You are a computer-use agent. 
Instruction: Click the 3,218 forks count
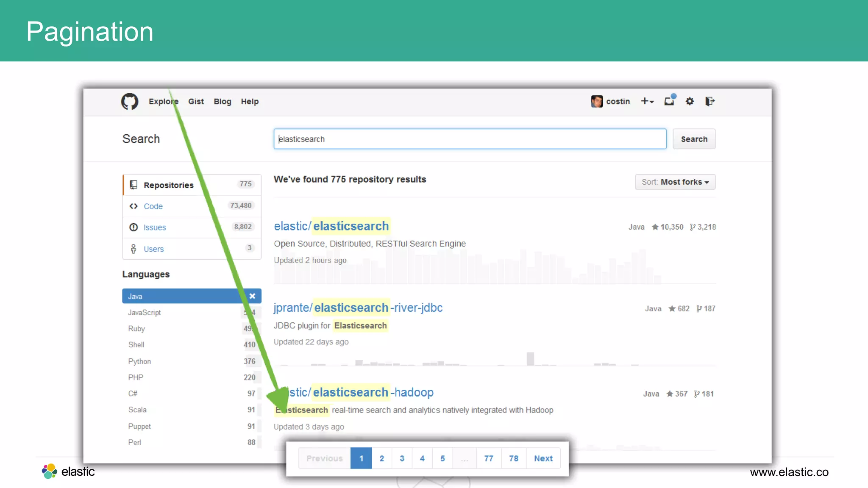[x=703, y=227]
